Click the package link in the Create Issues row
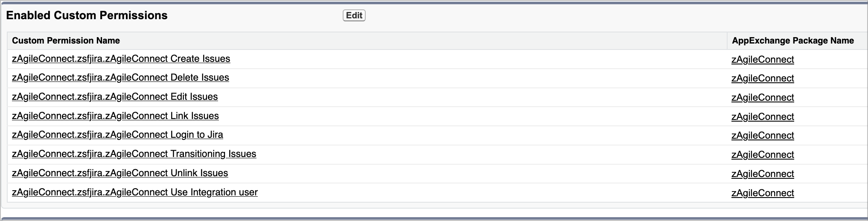The width and height of the screenshot is (868, 221). [x=763, y=60]
